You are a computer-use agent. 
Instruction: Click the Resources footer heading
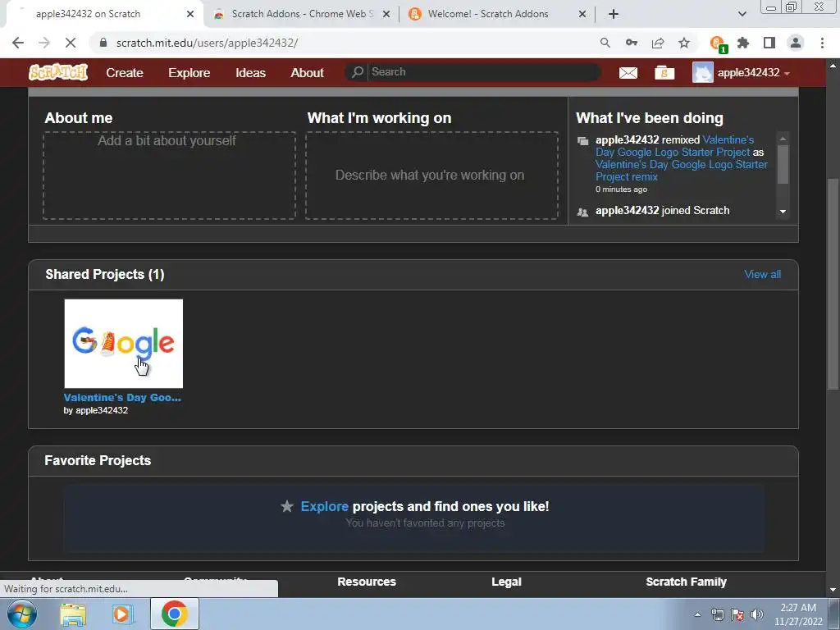367,582
